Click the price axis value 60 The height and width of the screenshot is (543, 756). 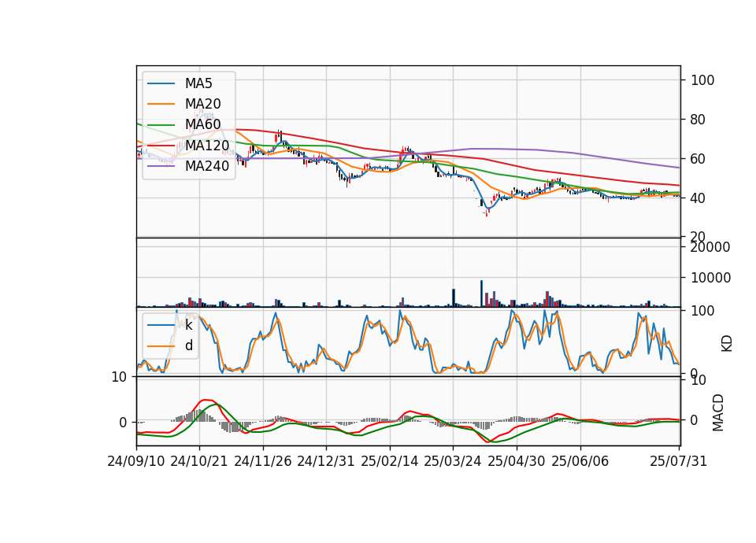click(699, 159)
